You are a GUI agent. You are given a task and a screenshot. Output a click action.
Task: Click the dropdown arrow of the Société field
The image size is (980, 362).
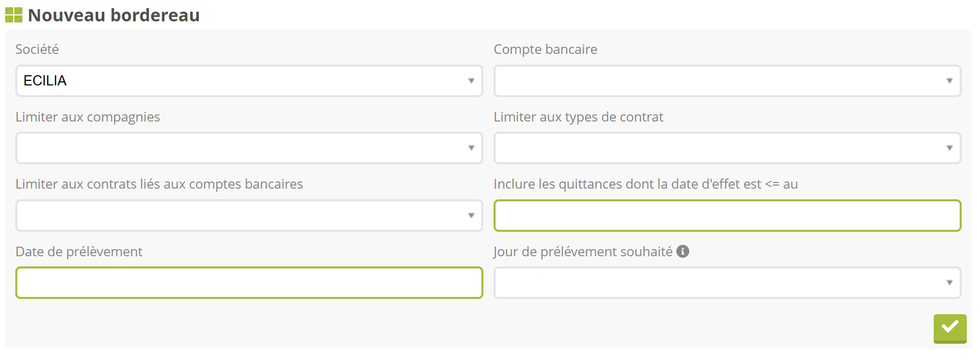(471, 81)
